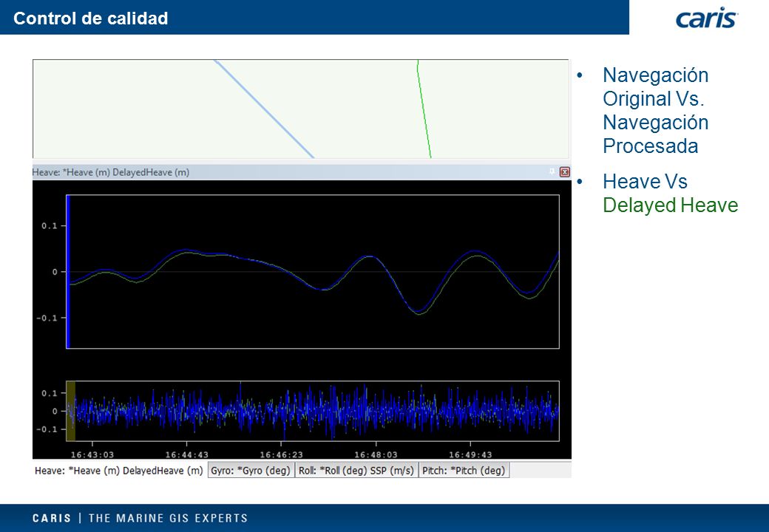The image size is (769, 532).
Task: Open the Gyro (deg) tab
Action: [251, 471]
